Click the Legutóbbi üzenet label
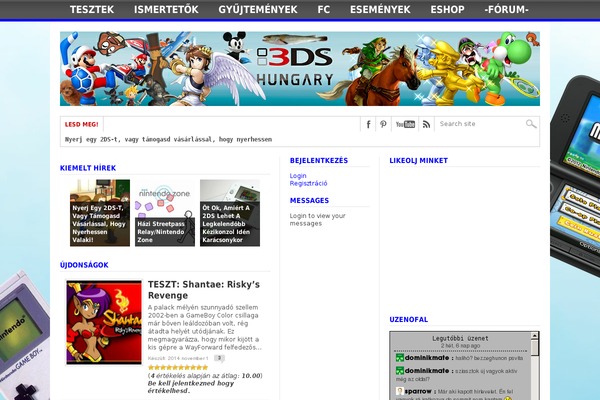The image size is (600, 400). pyautogui.click(x=460, y=338)
